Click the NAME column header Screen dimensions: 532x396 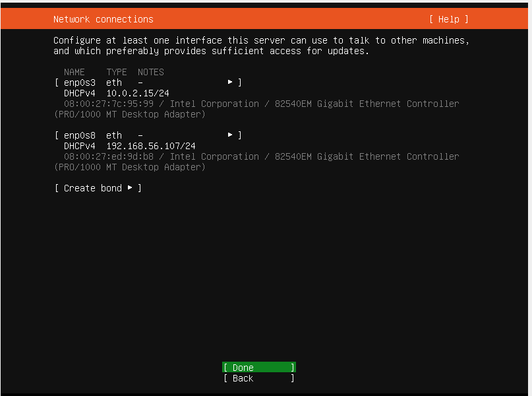coord(74,72)
